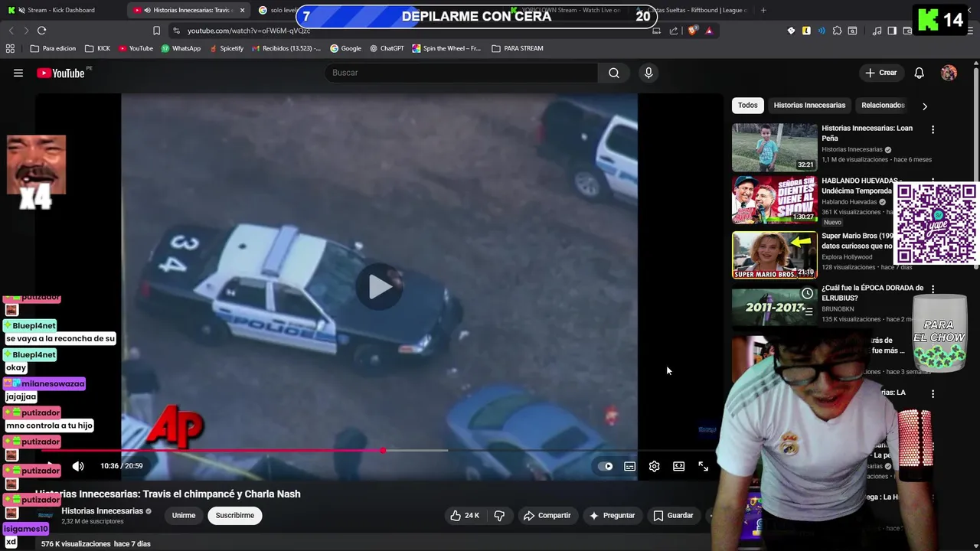Open options menu for the Loan Peña video
This screenshot has height=551, width=980.
[933, 130]
